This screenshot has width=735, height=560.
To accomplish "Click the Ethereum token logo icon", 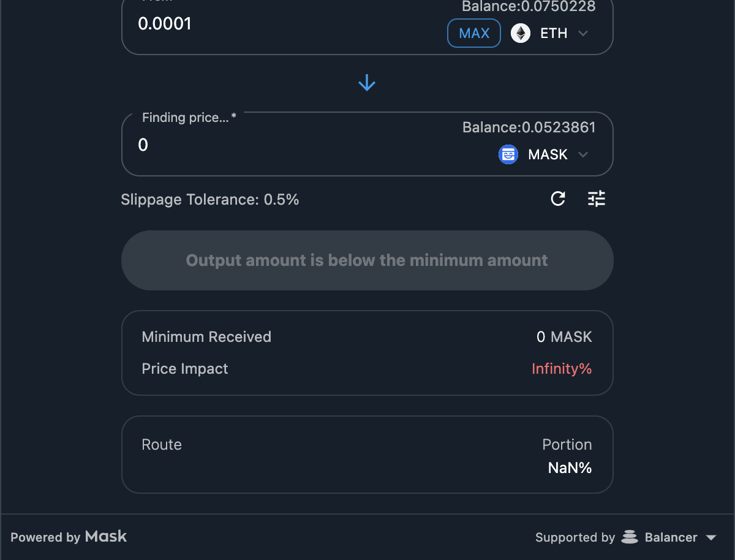I will pyautogui.click(x=521, y=33).
